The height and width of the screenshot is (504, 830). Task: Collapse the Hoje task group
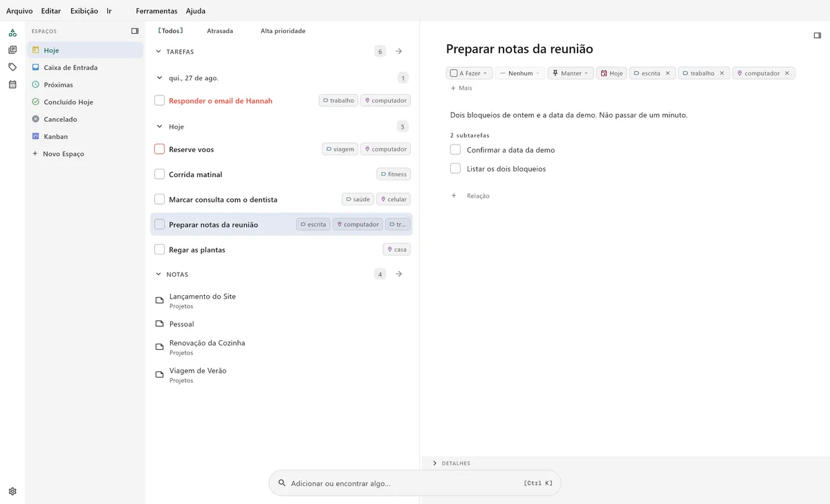(160, 127)
